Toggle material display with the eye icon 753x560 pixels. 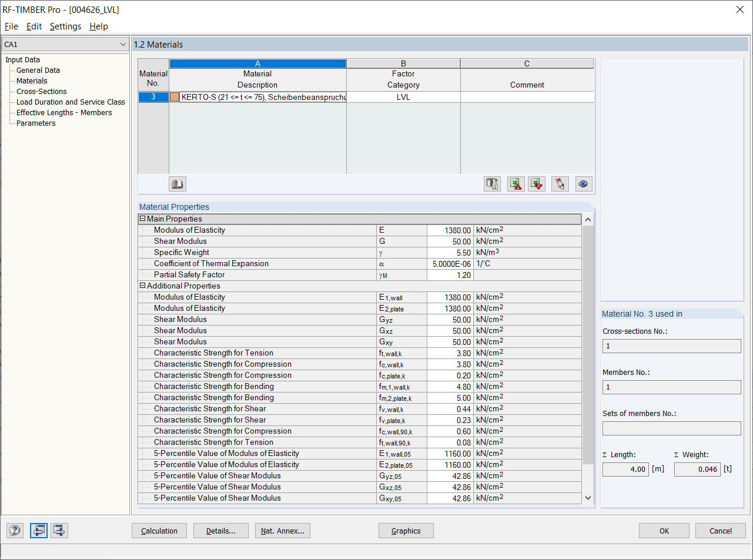(583, 184)
